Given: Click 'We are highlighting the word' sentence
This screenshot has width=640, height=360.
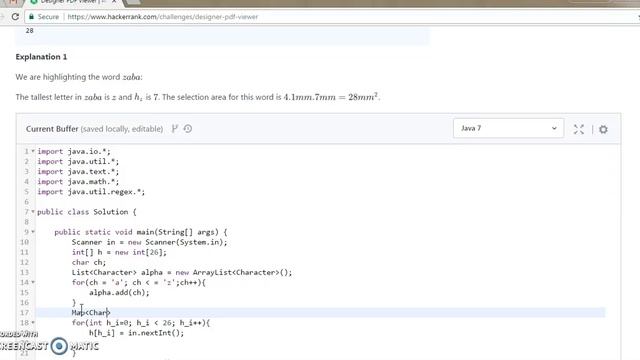Looking at the screenshot, I should point(79,77).
